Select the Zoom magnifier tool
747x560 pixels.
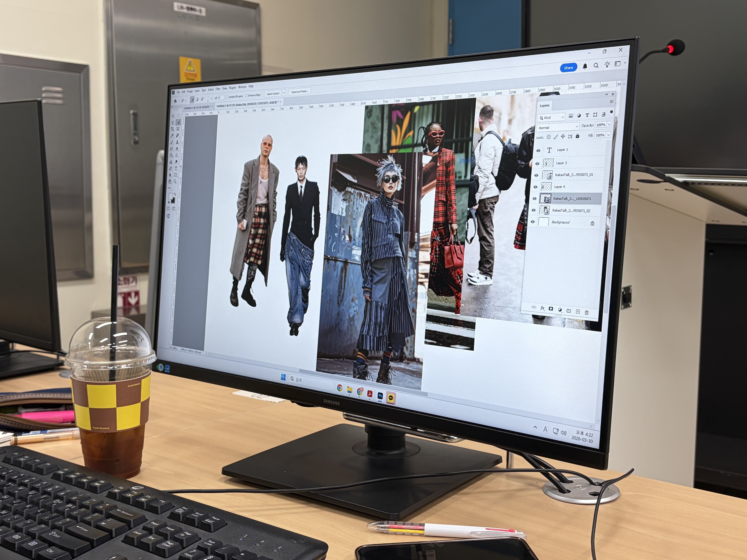click(x=175, y=181)
